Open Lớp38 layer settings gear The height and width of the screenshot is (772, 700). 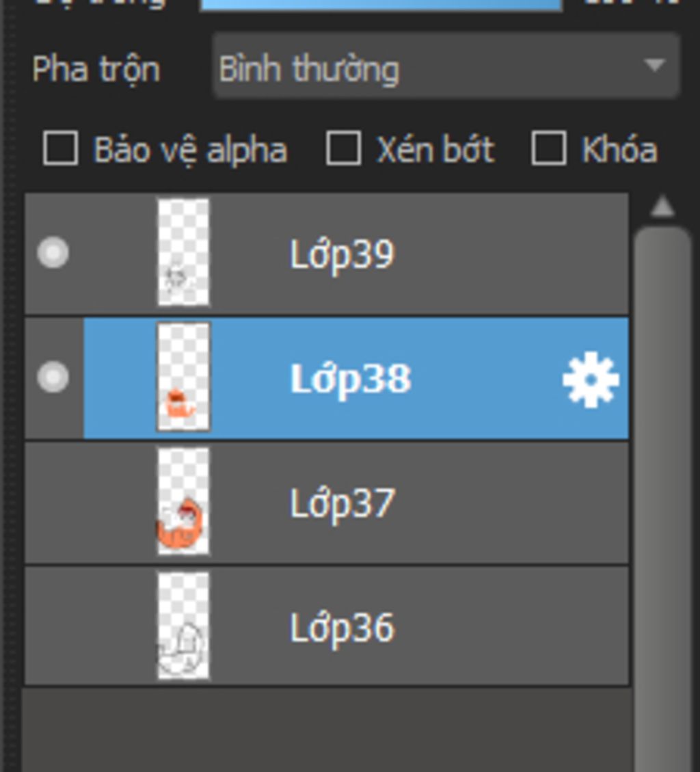click(591, 380)
